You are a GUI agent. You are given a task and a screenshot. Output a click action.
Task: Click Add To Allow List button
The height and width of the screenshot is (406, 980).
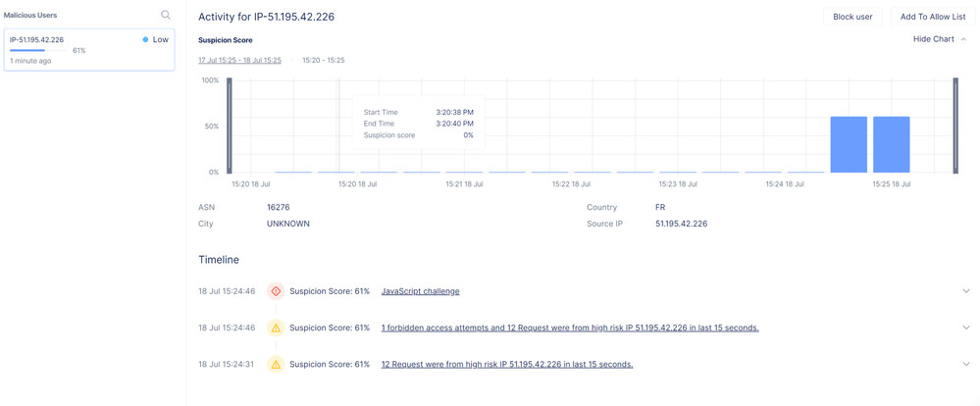[x=932, y=17]
